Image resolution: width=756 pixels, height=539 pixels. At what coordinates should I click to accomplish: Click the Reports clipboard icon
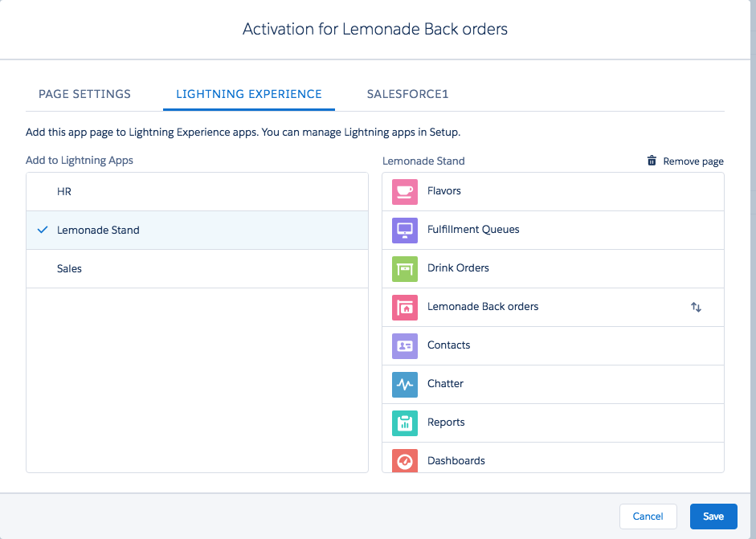pos(405,423)
